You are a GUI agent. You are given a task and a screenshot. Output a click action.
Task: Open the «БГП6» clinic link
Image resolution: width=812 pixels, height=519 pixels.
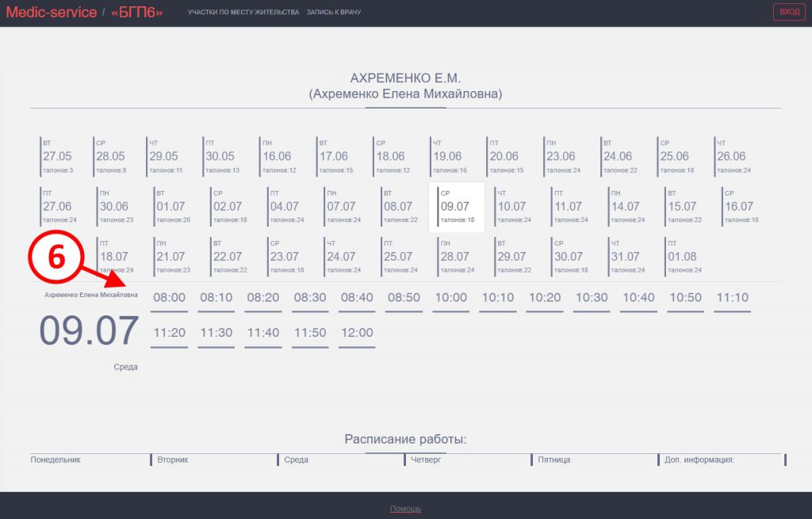coord(137,13)
